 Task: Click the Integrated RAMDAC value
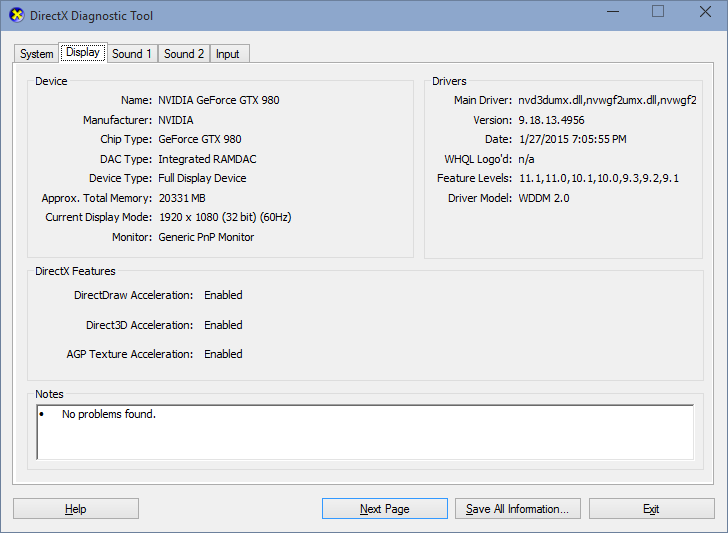tap(207, 159)
